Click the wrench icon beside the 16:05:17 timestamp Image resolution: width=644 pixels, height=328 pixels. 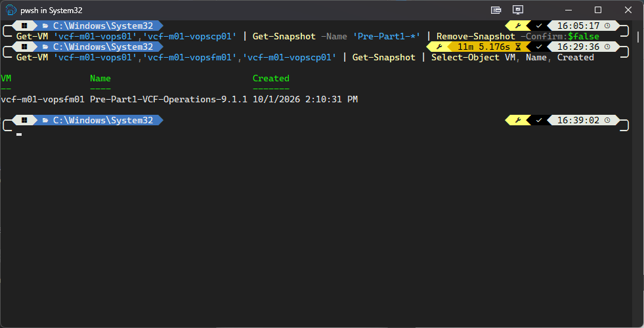click(x=517, y=26)
